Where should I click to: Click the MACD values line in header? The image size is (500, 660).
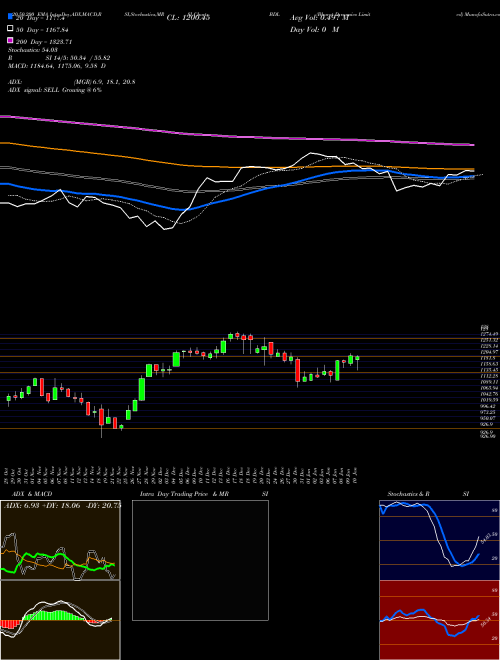57,66
